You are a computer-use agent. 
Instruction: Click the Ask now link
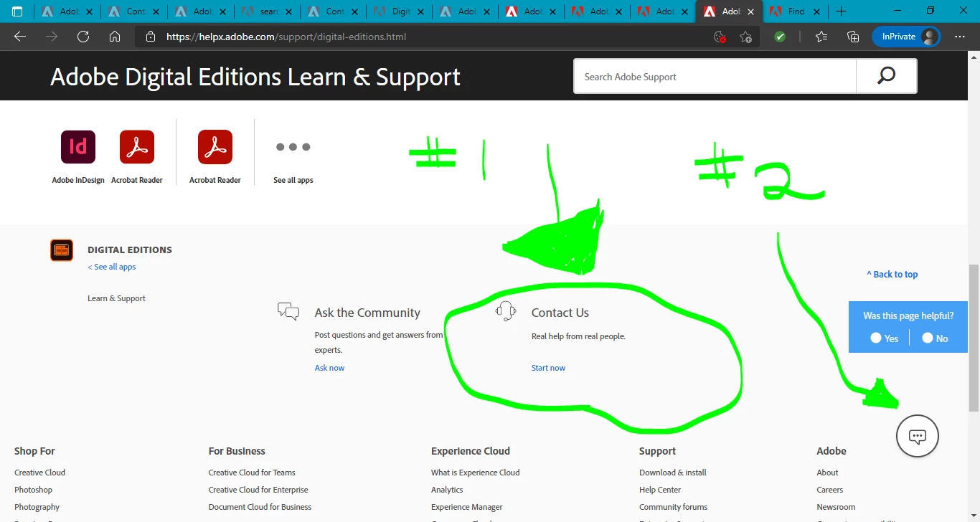pyautogui.click(x=329, y=368)
